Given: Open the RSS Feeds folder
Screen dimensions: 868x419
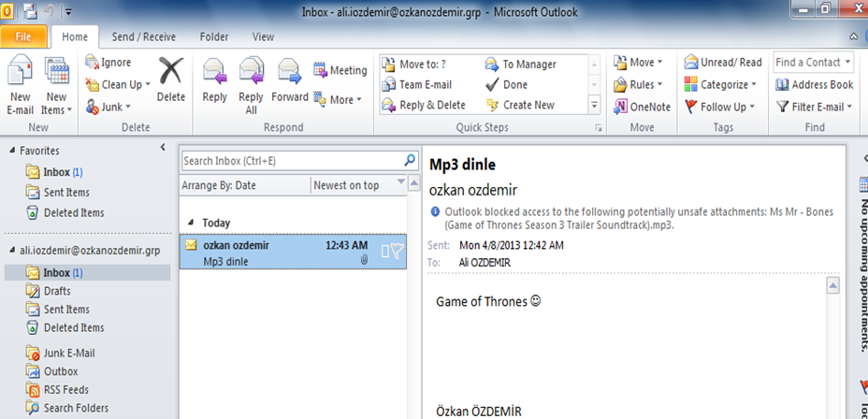Looking at the screenshot, I should click(x=58, y=390).
